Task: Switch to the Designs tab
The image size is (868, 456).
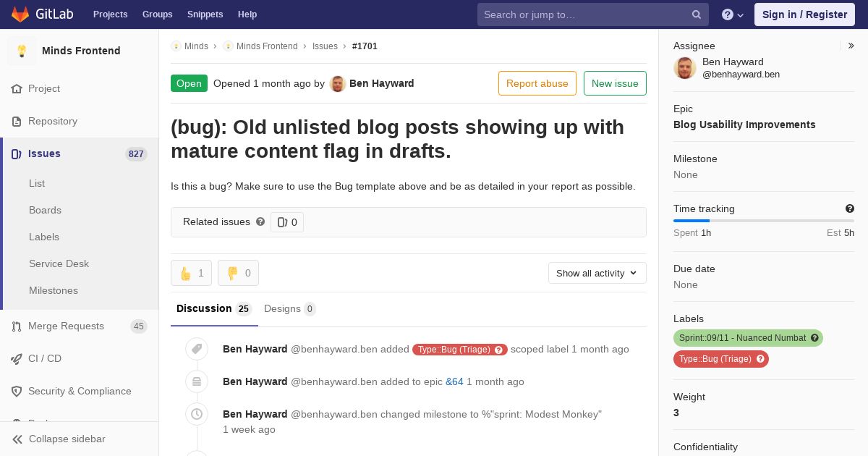Action: pyautogui.click(x=290, y=309)
